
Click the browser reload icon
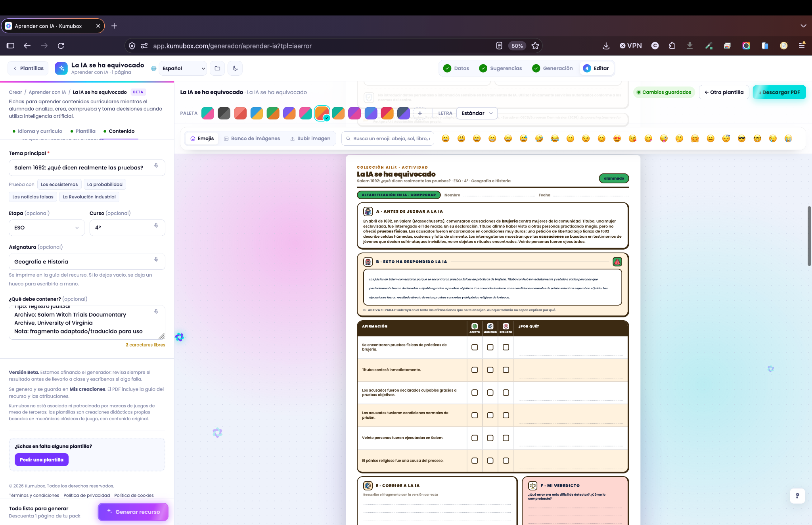(61, 46)
